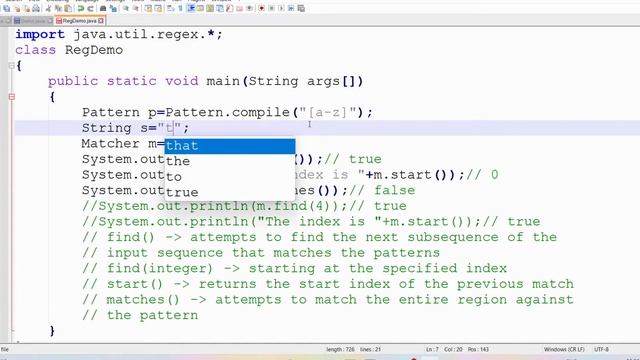Collapse the class body fold marker
640x360 pixels.
(11, 65)
